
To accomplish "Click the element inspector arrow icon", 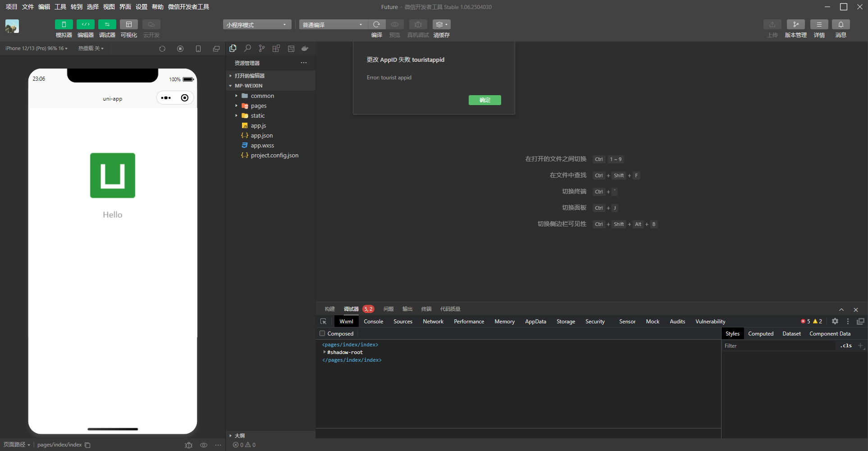I will pyautogui.click(x=323, y=322).
